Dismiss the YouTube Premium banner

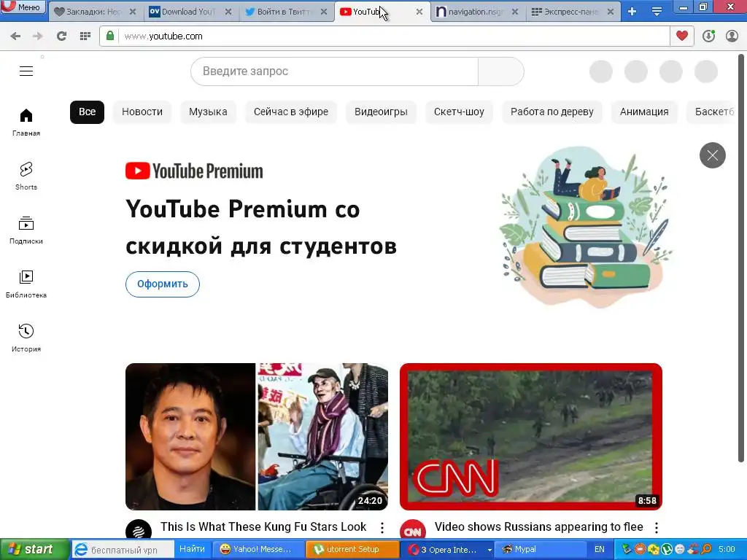[x=712, y=155]
